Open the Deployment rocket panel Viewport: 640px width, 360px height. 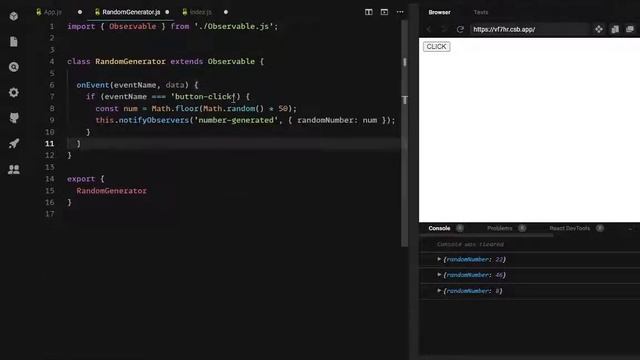14,144
